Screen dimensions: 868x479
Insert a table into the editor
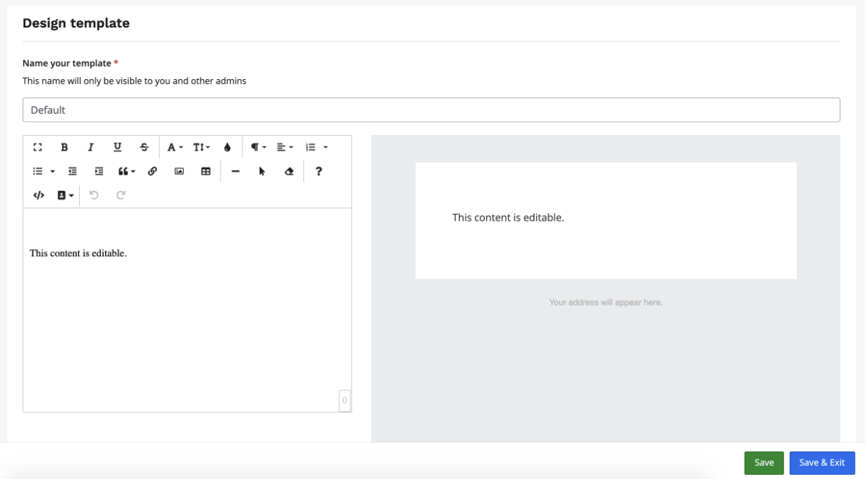pos(205,171)
